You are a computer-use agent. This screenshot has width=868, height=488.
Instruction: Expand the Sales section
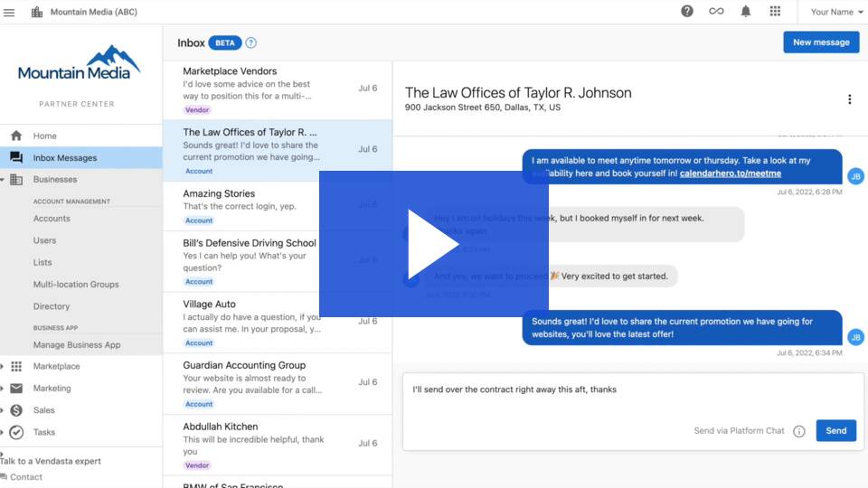point(2,410)
